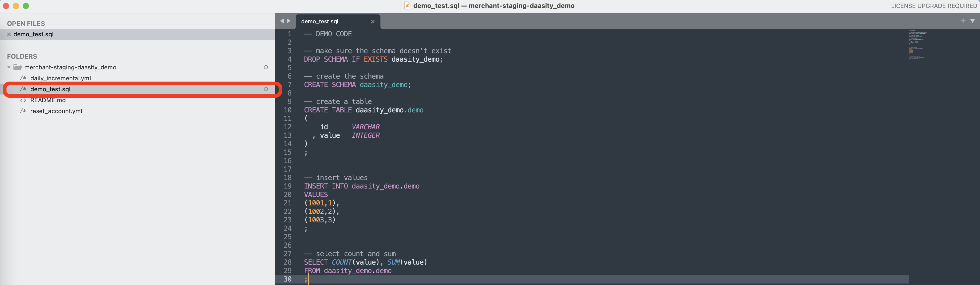Click the new tab plus icon
Viewport: 980px width, 285px height.
point(963,21)
